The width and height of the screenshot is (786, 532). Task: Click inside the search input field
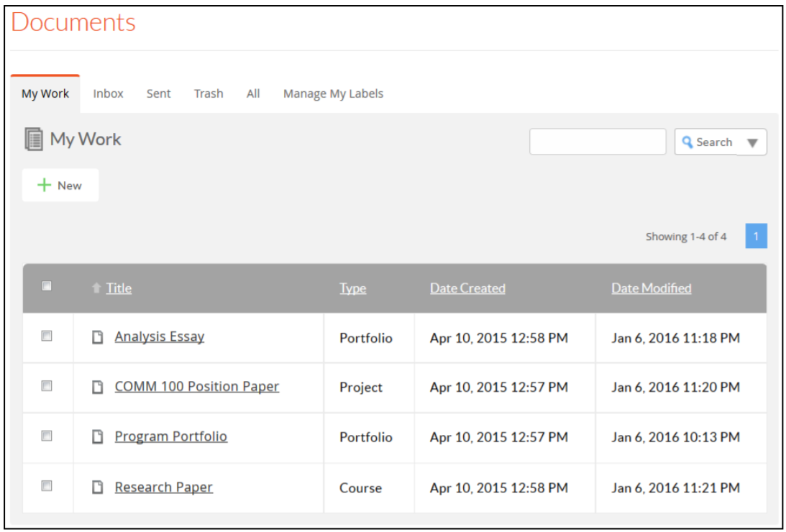pos(597,142)
